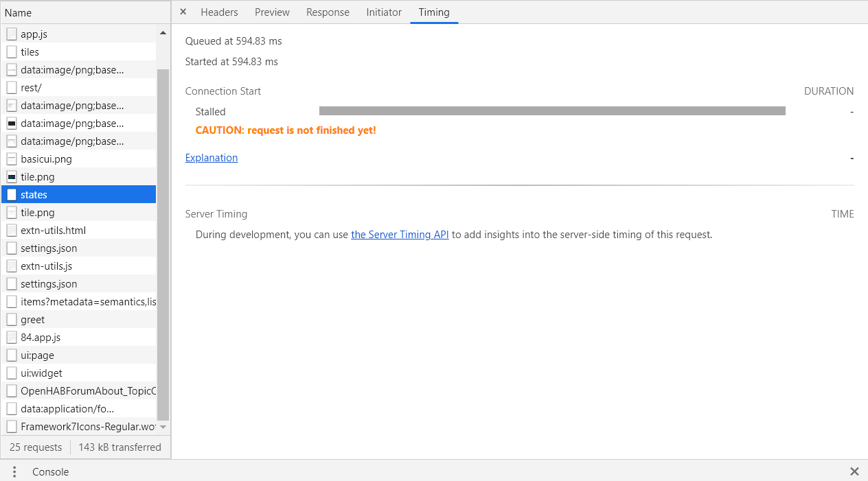Click the app.js file icon

(12, 34)
